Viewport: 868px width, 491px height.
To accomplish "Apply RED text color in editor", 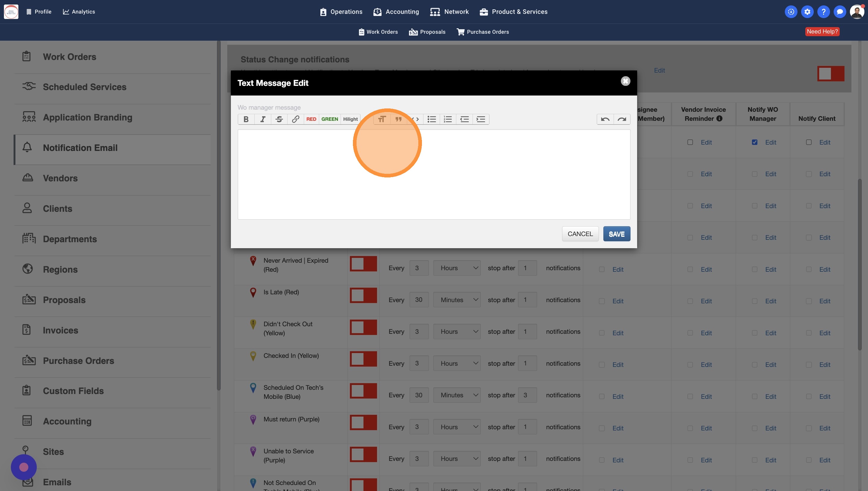I will tap(311, 119).
